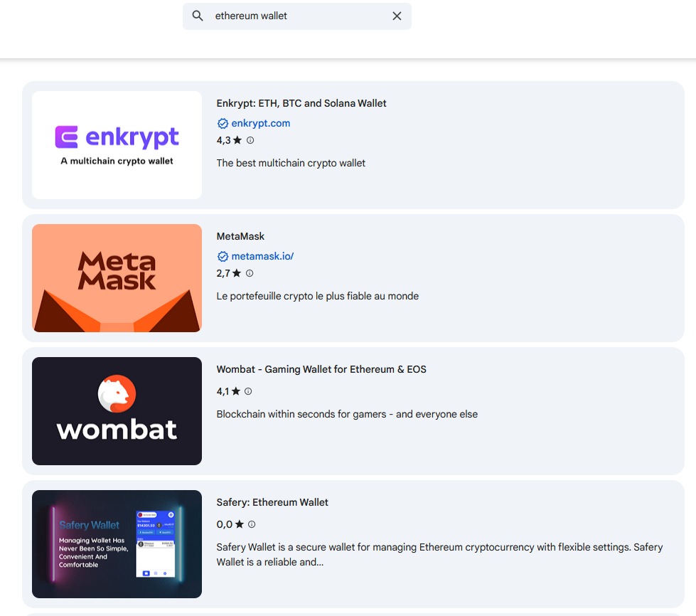Click the rating info icon for Safery

point(251,524)
